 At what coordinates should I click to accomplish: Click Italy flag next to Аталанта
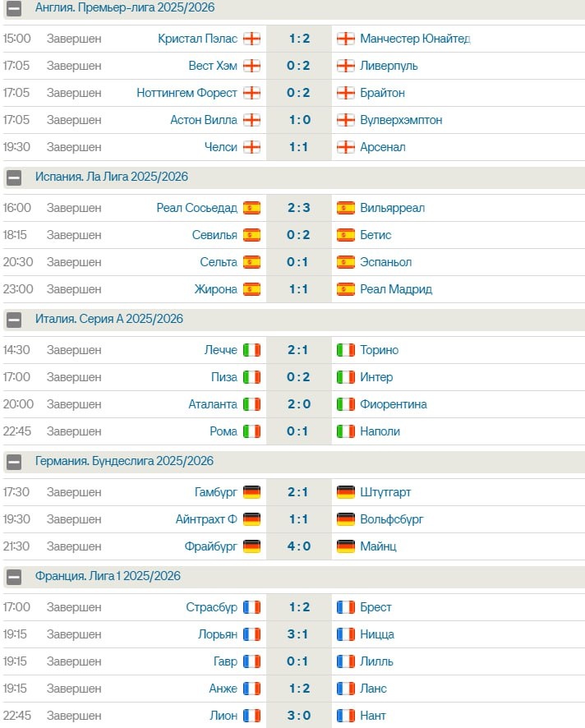(x=251, y=404)
